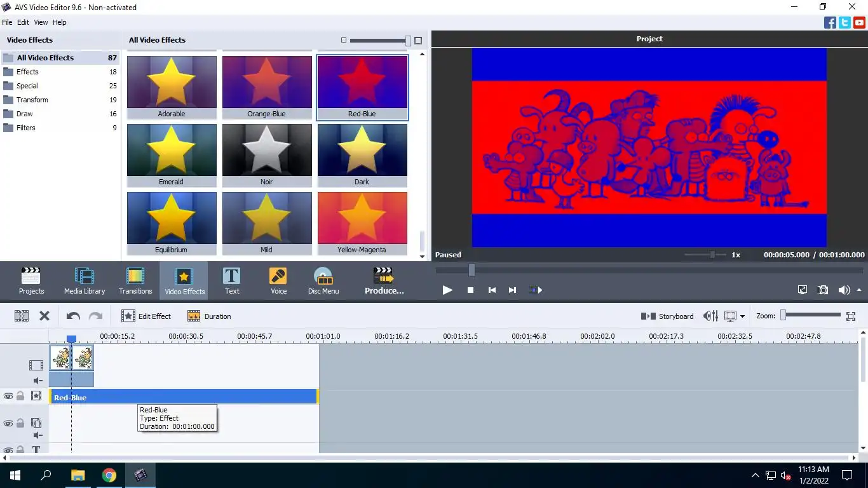Image resolution: width=868 pixels, height=488 pixels.
Task: Undo the last action
Action: 73,316
